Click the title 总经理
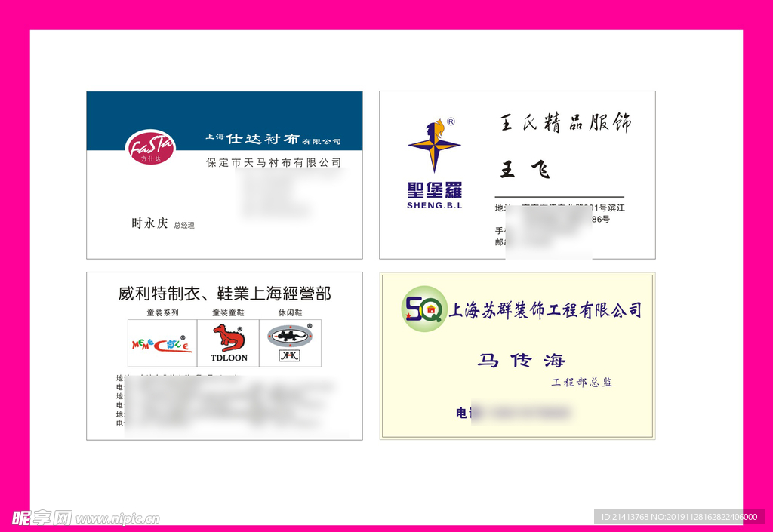 pyautogui.click(x=184, y=225)
